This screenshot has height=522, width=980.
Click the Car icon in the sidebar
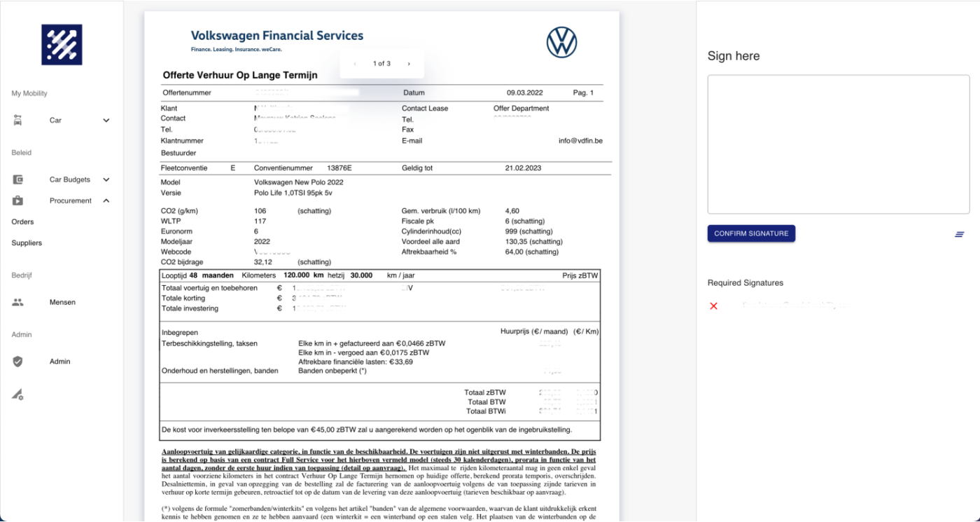pyautogui.click(x=17, y=121)
